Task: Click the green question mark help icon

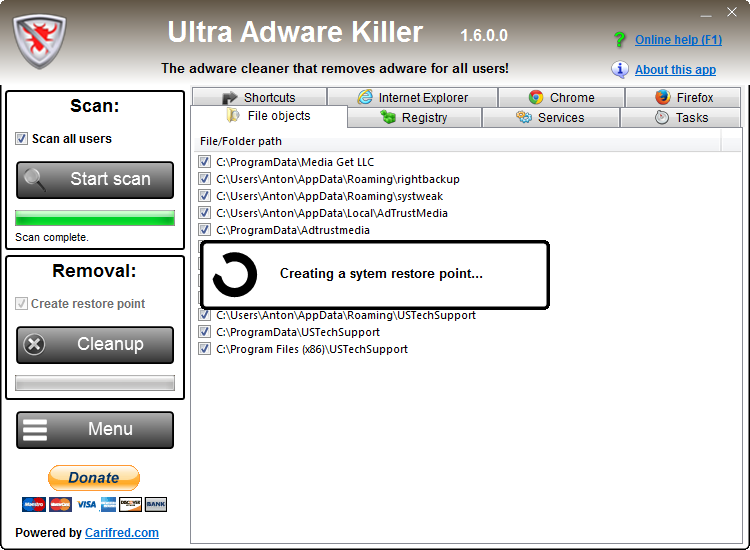Action: [619, 40]
